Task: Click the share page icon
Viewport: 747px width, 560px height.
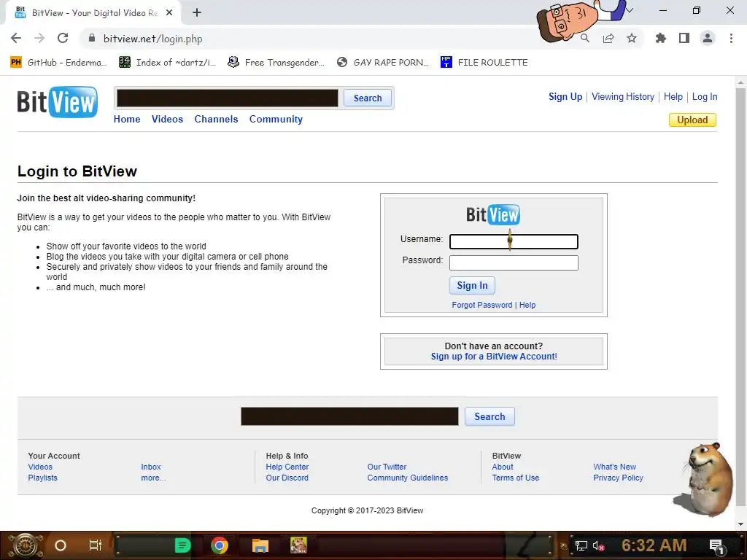Action: coord(608,38)
